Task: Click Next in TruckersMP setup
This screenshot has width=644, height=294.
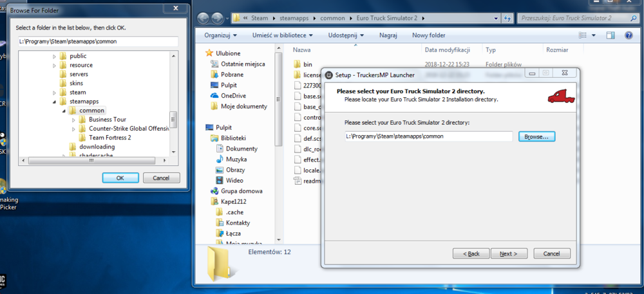Action: tap(509, 253)
